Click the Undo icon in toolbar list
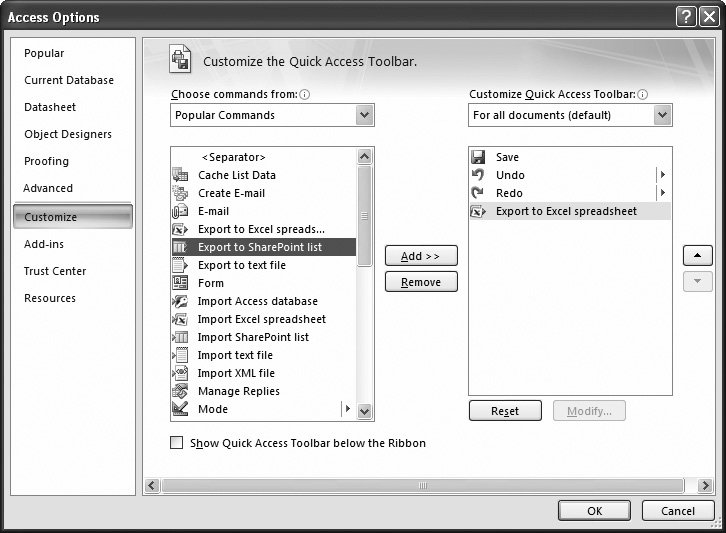726x533 pixels. coord(478,175)
